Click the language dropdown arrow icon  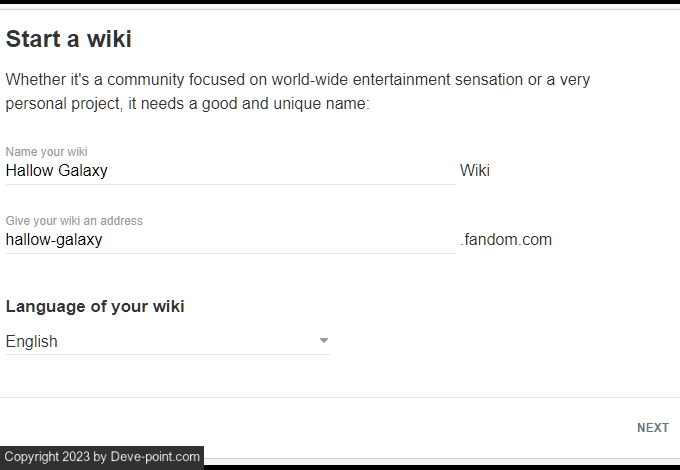pyautogui.click(x=324, y=341)
